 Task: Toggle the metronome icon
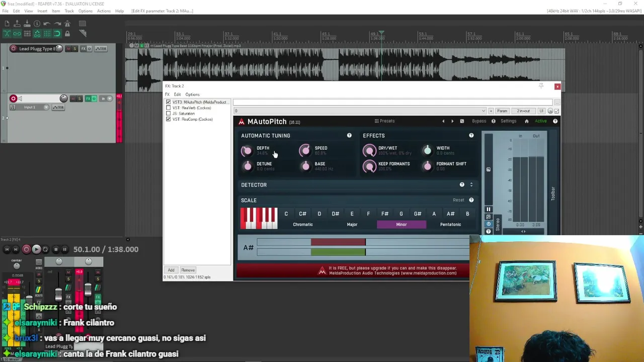[x=67, y=24]
